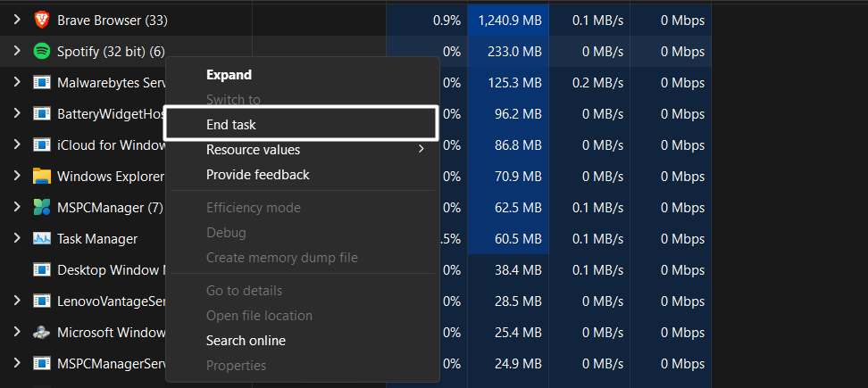Choose Expand in the context menu
Image resolution: width=868 pixels, height=388 pixels.
(229, 75)
